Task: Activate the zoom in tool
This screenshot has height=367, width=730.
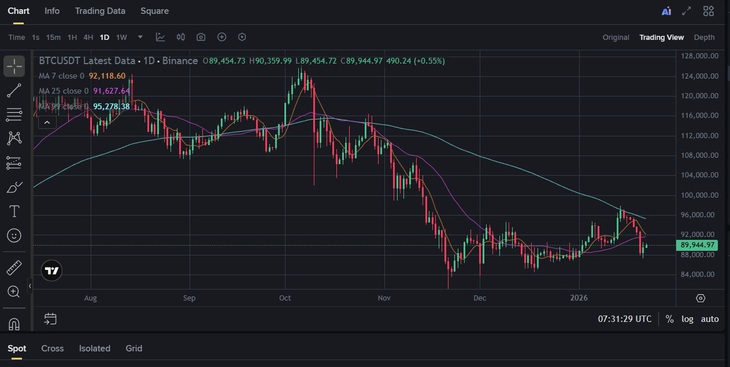Action: 14,292
